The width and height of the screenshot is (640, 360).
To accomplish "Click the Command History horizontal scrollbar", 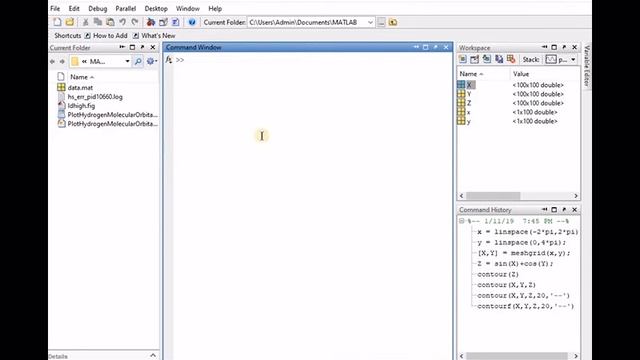I will (x=518, y=356).
